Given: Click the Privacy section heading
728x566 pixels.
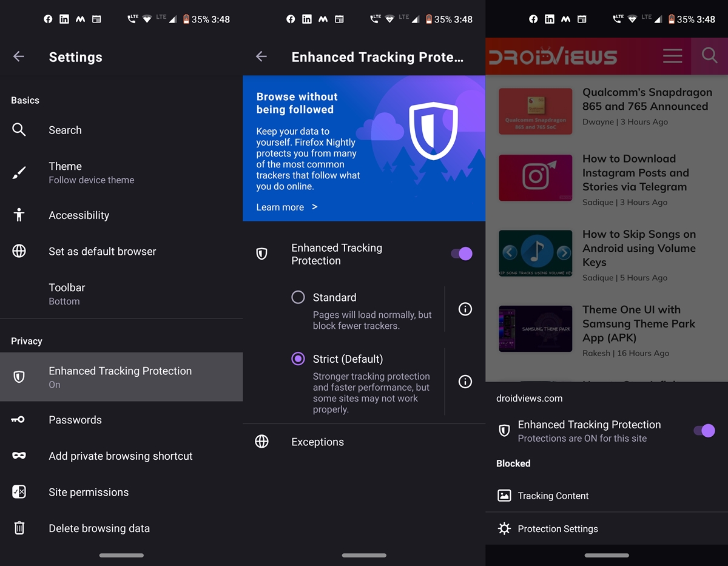Looking at the screenshot, I should coord(27,341).
